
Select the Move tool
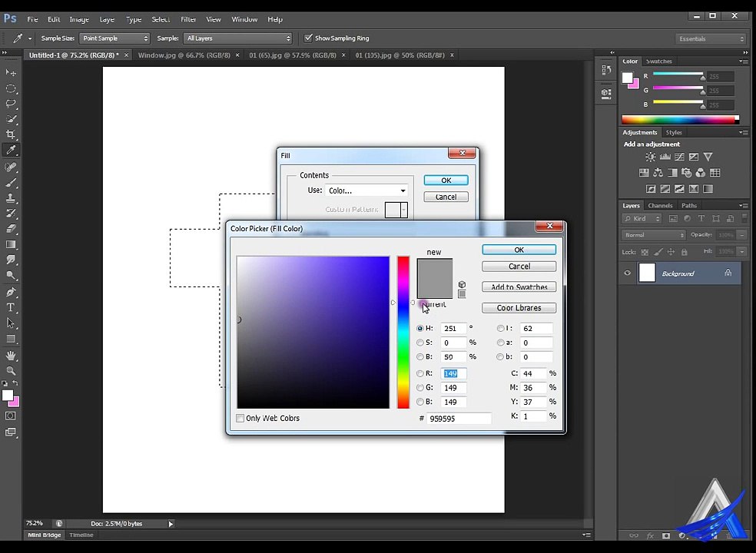point(11,72)
